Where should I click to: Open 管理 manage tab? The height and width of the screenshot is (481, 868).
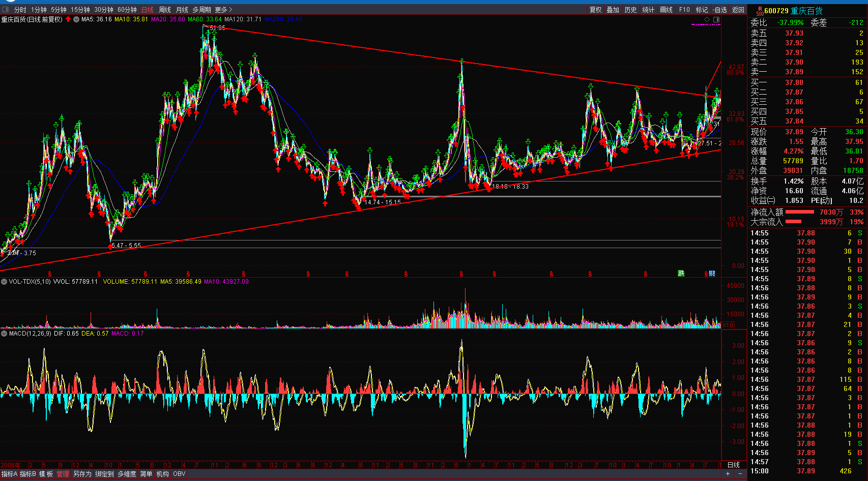click(63, 474)
